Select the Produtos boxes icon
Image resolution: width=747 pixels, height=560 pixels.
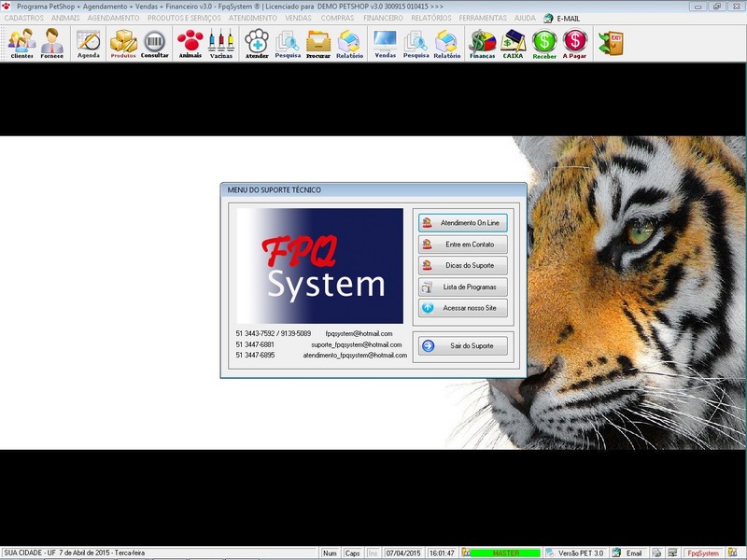(x=123, y=43)
